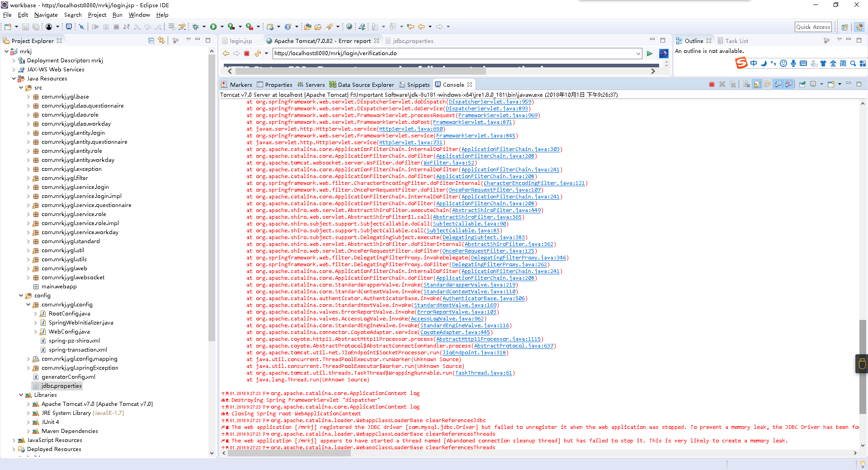Expand Maven Dependencies node
Screen dimensions: 868x470
pyautogui.click(x=28, y=431)
